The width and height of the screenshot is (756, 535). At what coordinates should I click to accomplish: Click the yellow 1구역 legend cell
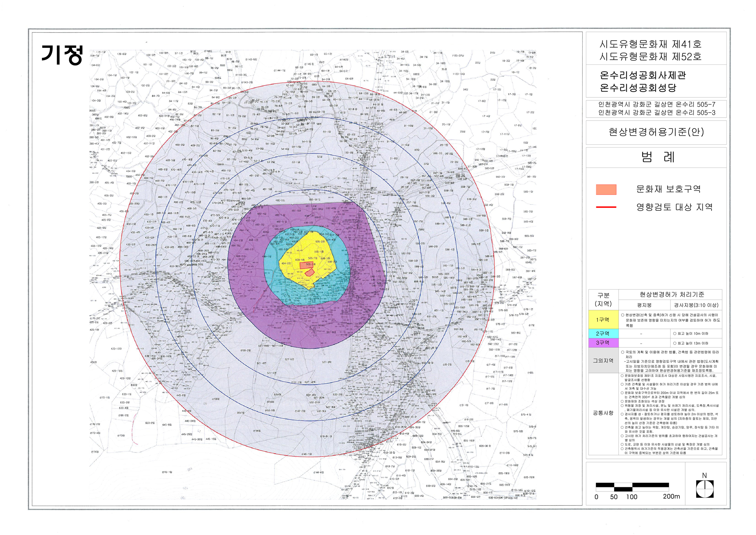603,320
